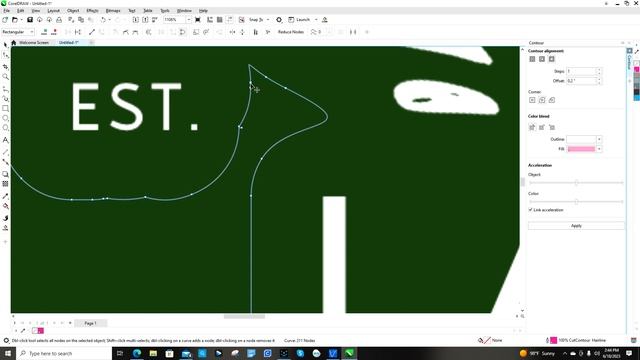
Task: Choose the mitered corner option
Action: point(532,100)
